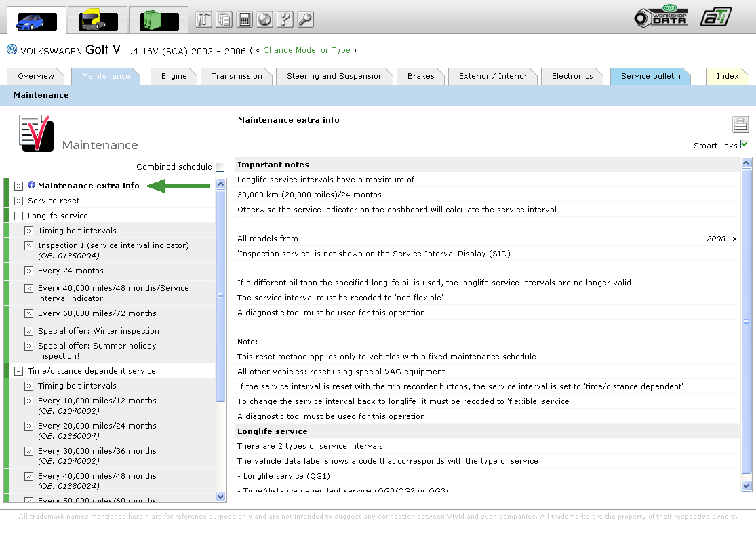Select Service reset in the maintenance tree
The width and height of the screenshot is (756, 537).
click(54, 201)
